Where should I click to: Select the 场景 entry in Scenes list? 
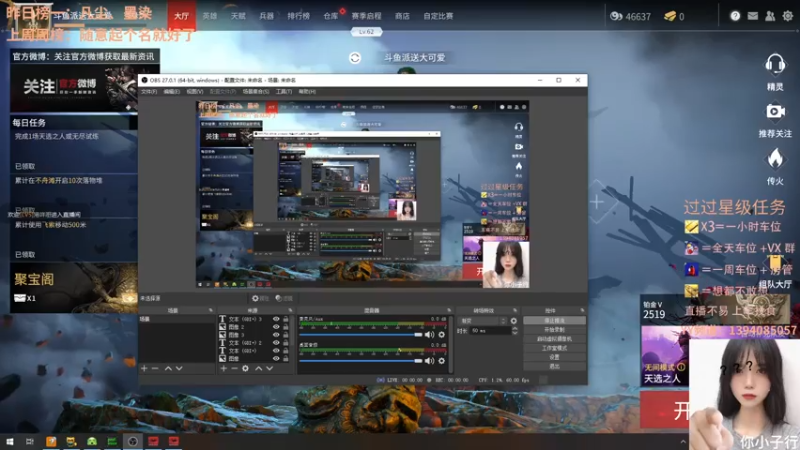(177, 319)
